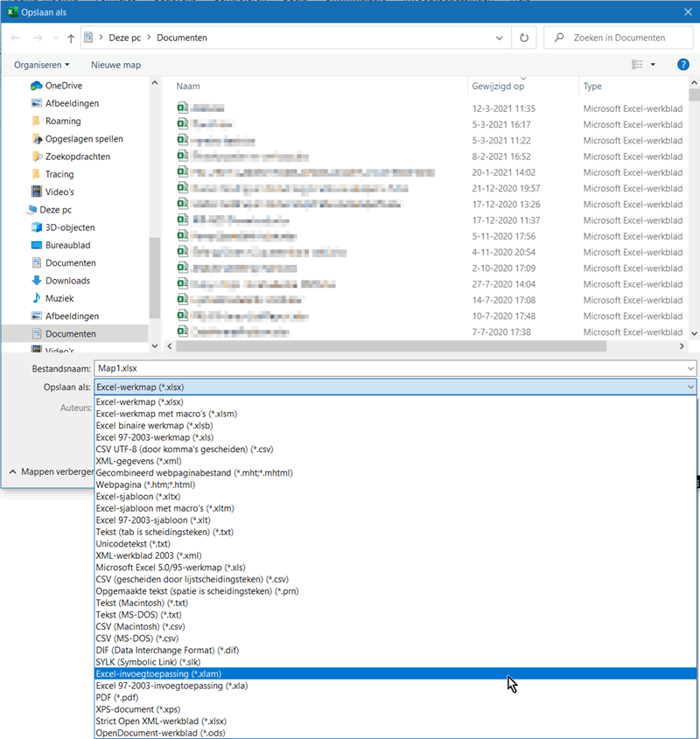This screenshot has width=700, height=739.
Task: Select Excel-sjabloon (*.xltx) format
Action: pyautogui.click(x=137, y=497)
